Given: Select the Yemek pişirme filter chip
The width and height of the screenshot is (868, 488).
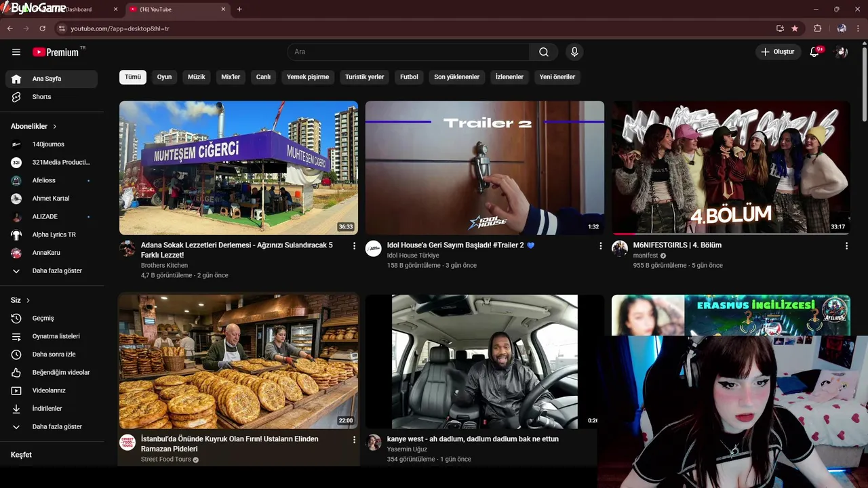Looking at the screenshot, I should 308,77.
